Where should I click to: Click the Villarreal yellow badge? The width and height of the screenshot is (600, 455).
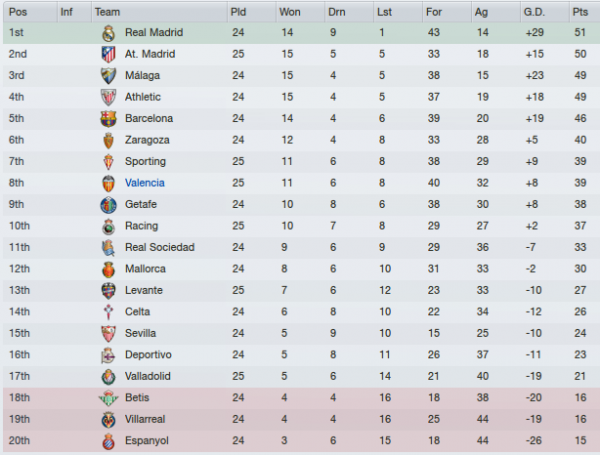pos(109,420)
